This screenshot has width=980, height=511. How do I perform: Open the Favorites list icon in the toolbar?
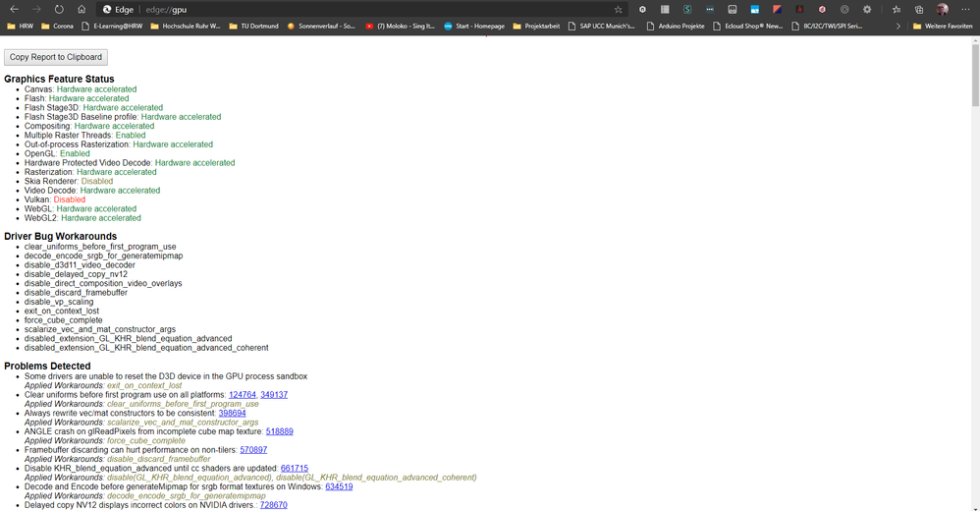(897, 10)
